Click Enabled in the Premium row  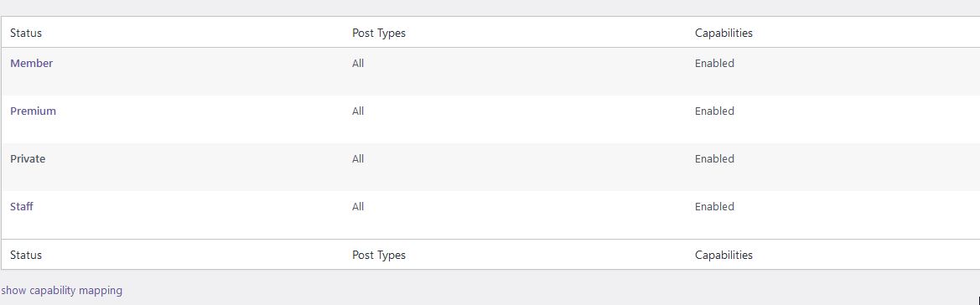pyautogui.click(x=714, y=111)
